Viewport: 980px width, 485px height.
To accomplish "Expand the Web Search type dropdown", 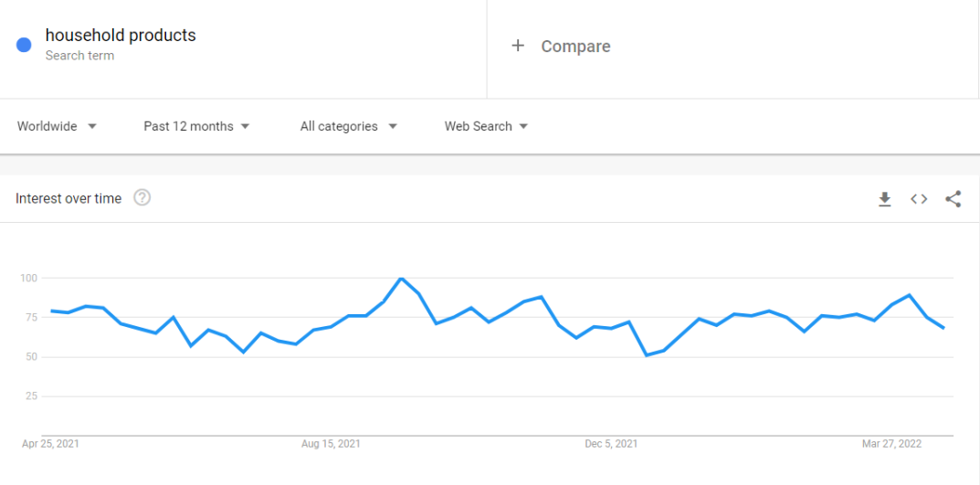I will [486, 126].
